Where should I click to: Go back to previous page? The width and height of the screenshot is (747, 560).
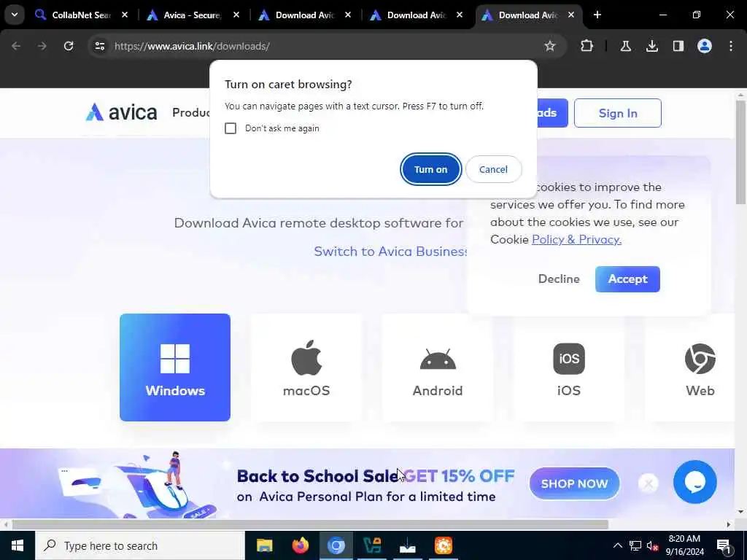[x=16, y=46]
